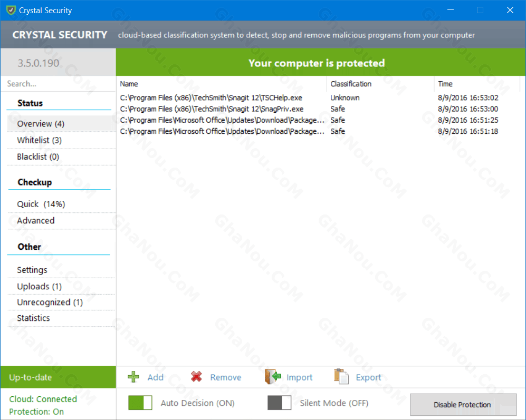
Task: Toggle the Silent Mode switch
Action: [279, 403]
